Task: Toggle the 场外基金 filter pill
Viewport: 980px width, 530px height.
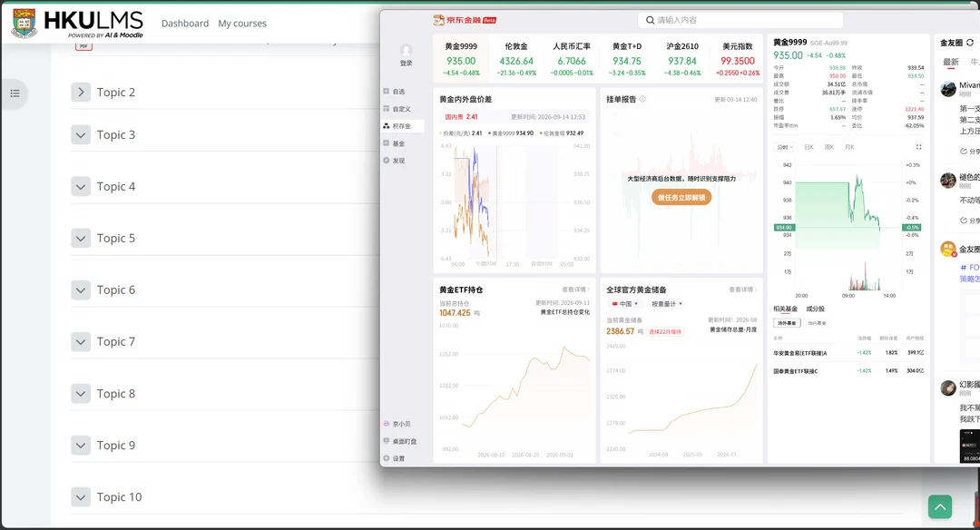Action: coord(787,323)
